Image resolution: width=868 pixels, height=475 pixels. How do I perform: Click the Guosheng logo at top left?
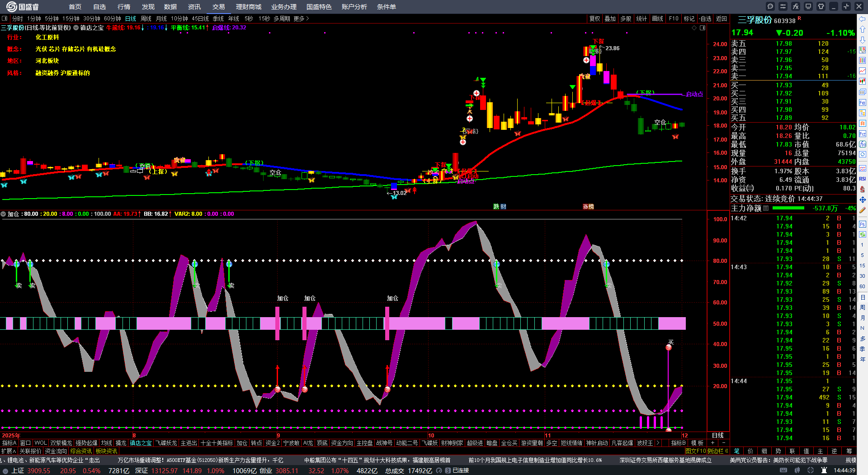coord(23,7)
